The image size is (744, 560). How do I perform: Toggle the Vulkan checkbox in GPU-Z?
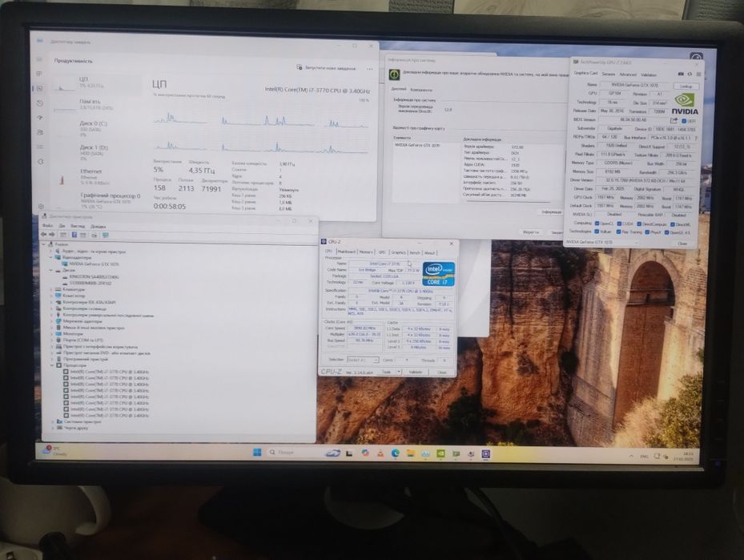pyautogui.click(x=597, y=231)
